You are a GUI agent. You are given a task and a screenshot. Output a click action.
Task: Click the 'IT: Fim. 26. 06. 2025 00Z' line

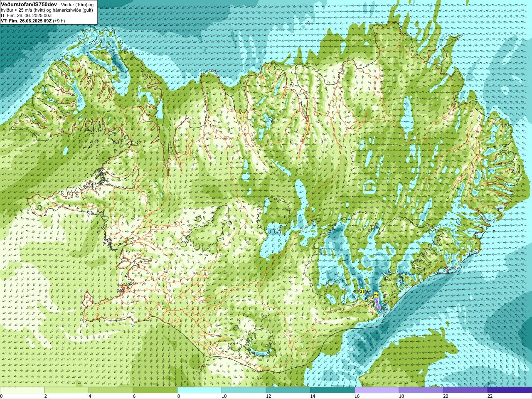click(26, 15)
